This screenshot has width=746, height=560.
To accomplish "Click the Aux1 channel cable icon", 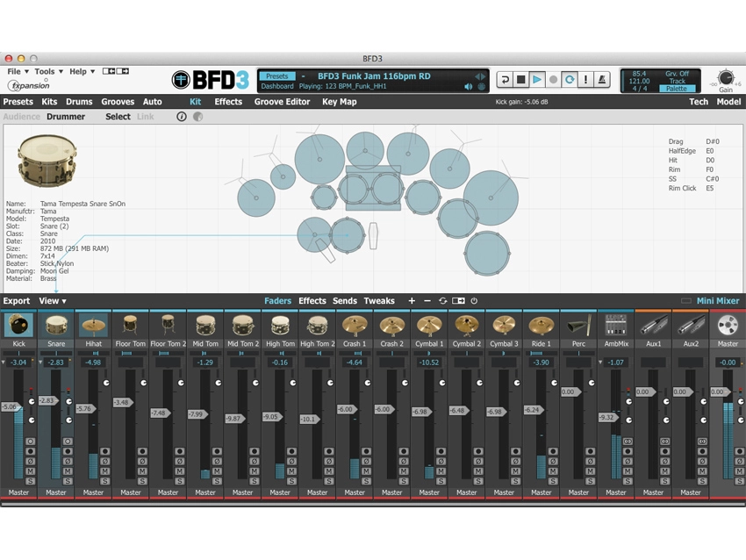I will click(x=653, y=326).
